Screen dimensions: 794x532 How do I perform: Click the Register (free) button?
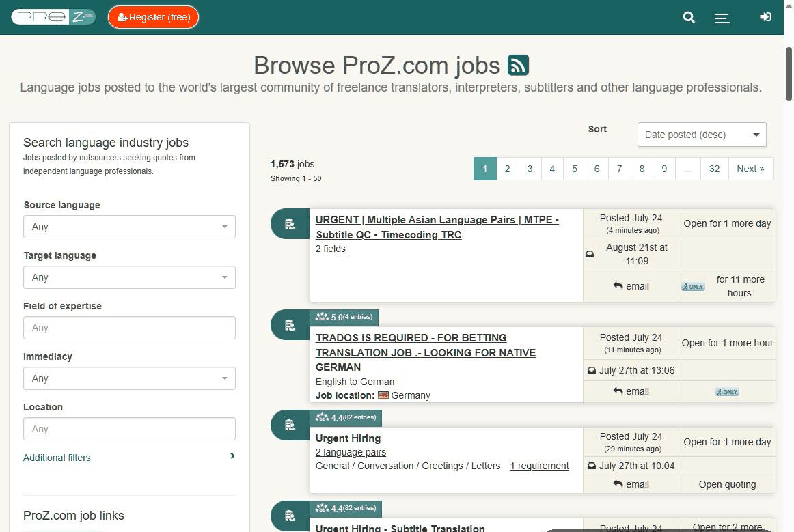[x=154, y=17]
